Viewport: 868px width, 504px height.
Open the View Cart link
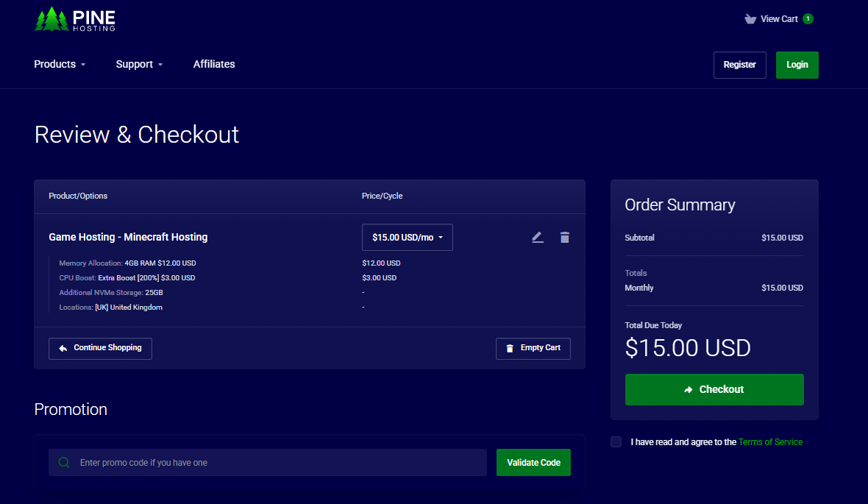(x=779, y=19)
